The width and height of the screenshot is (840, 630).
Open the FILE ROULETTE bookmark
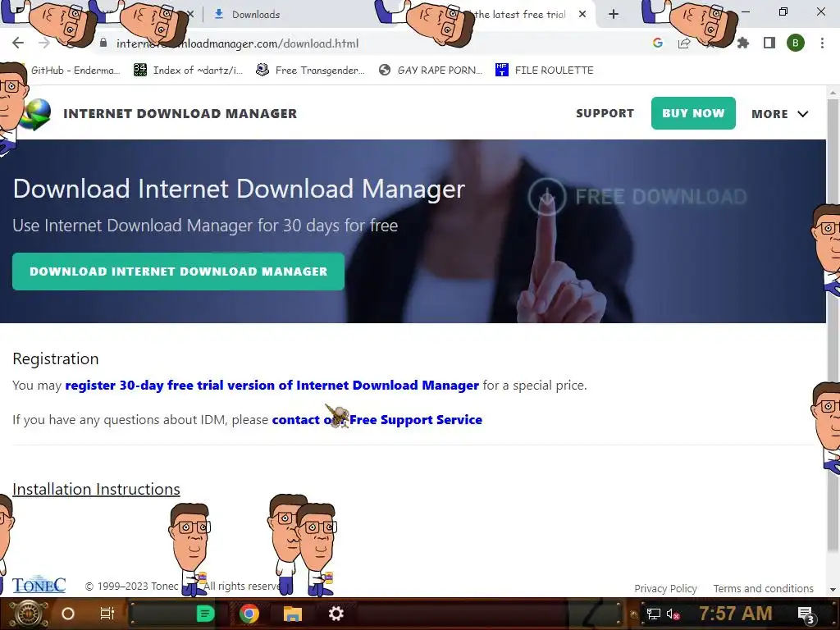click(545, 71)
